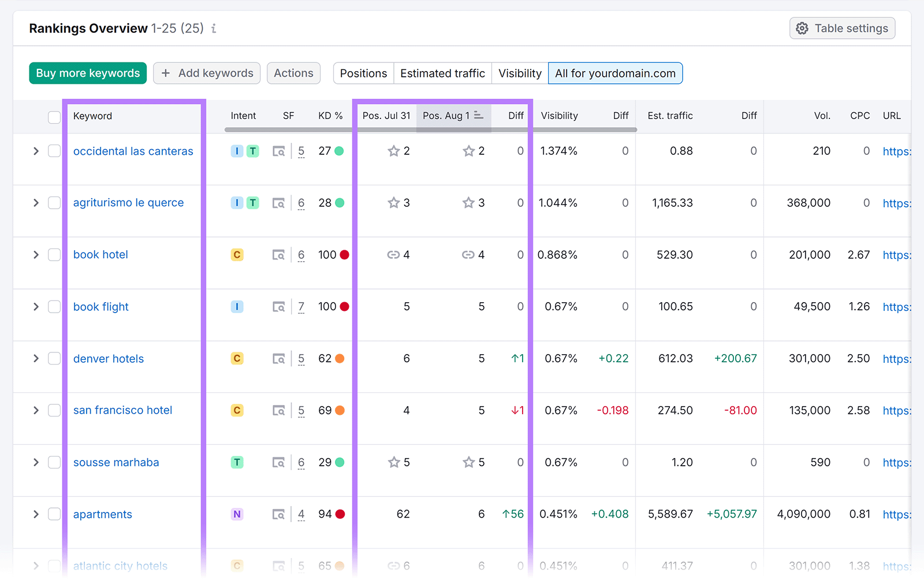Expand the denver hotels keyword row
The image size is (924, 583).
pyautogui.click(x=35, y=358)
